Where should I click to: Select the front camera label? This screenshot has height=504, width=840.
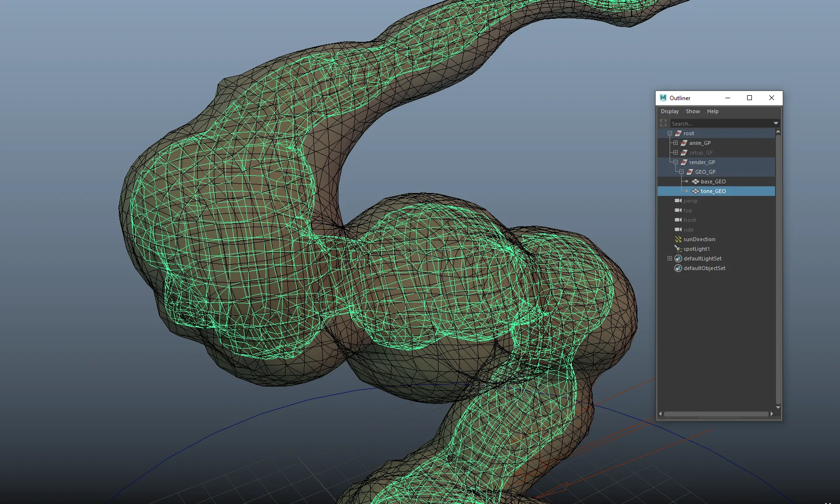point(690,220)
